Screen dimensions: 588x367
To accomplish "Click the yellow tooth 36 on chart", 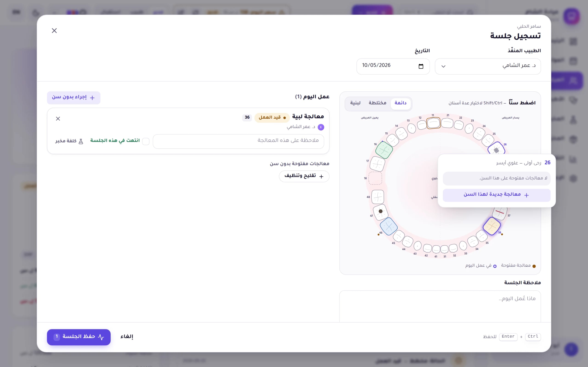I will (x=492, y=226).
